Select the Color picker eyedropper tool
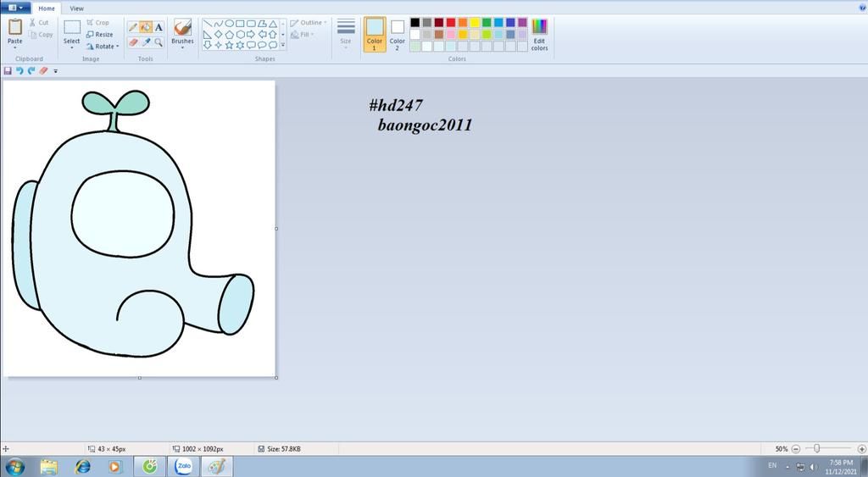This screenshot has width=868, height=477. [x=146, y=42]
